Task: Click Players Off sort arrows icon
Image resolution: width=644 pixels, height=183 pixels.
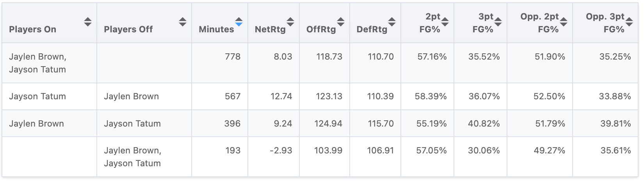Action: [183, 22]
